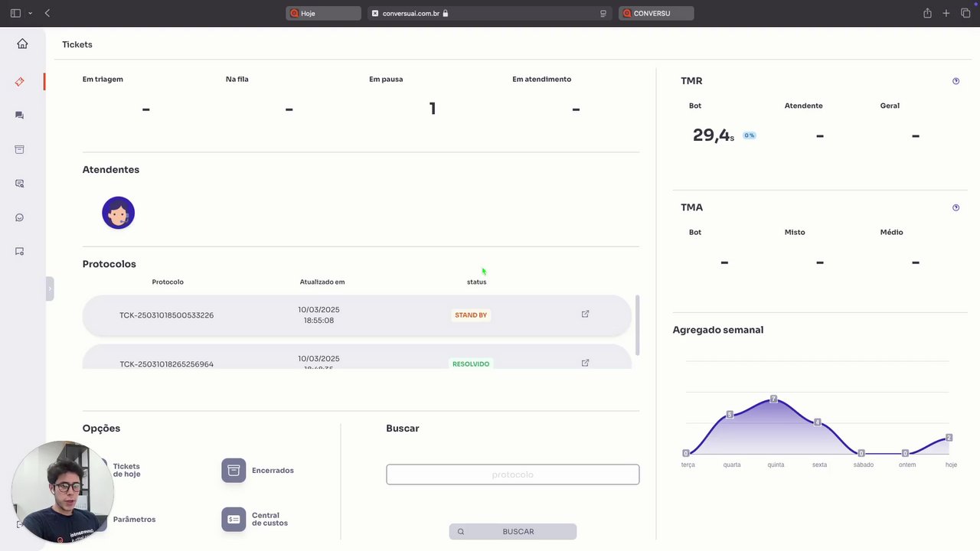Viewport: 980px width, 551px height.
Task: Click the attendant avatar under Atendentes
Action: point(118,213)
